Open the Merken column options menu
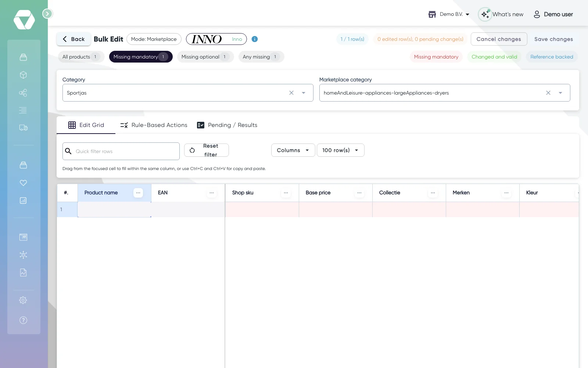 click(506, 193)
